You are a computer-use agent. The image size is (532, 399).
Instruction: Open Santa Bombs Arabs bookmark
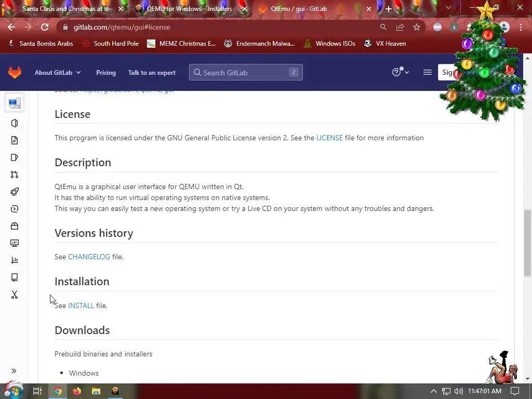(41, 44)
